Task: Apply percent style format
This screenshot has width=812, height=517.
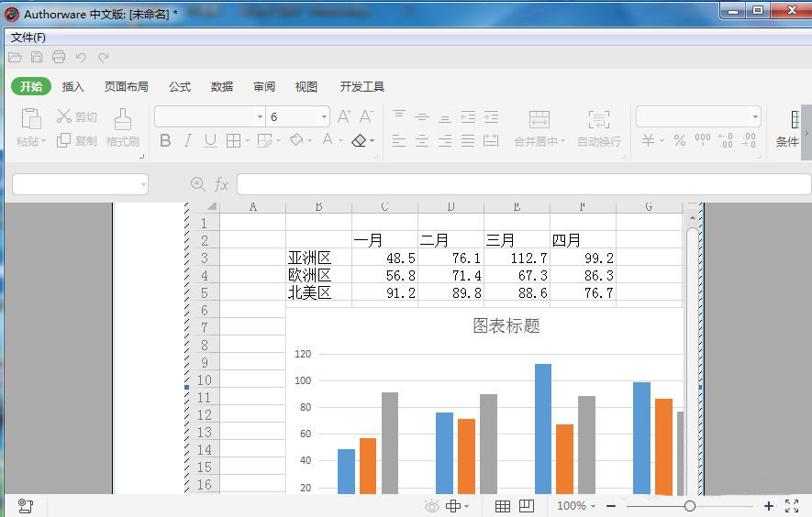Action: (680, 140)
